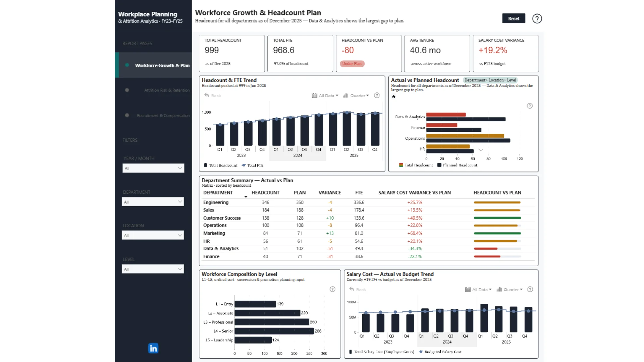Click the -80 Headcount vs Plan value
644x362 pixels.
click(347, 50)
